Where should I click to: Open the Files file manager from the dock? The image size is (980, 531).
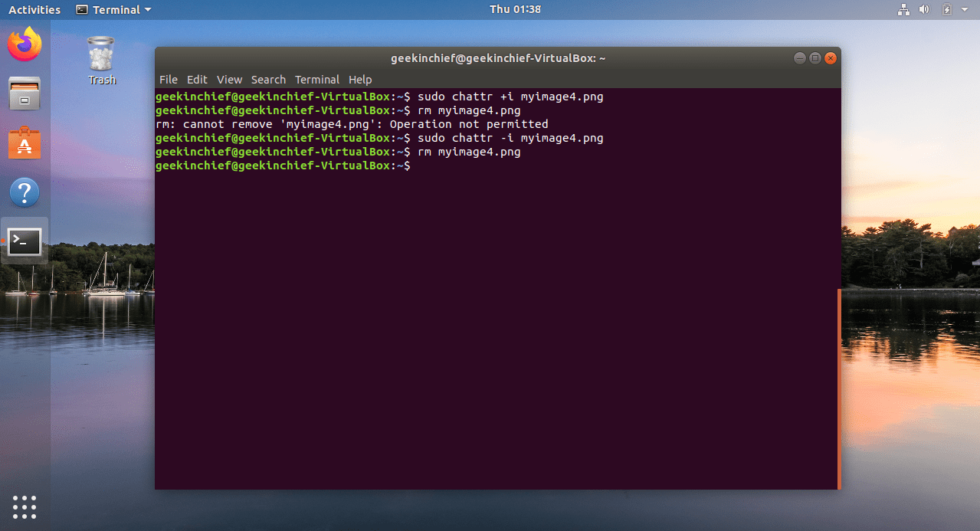point(24,93)
